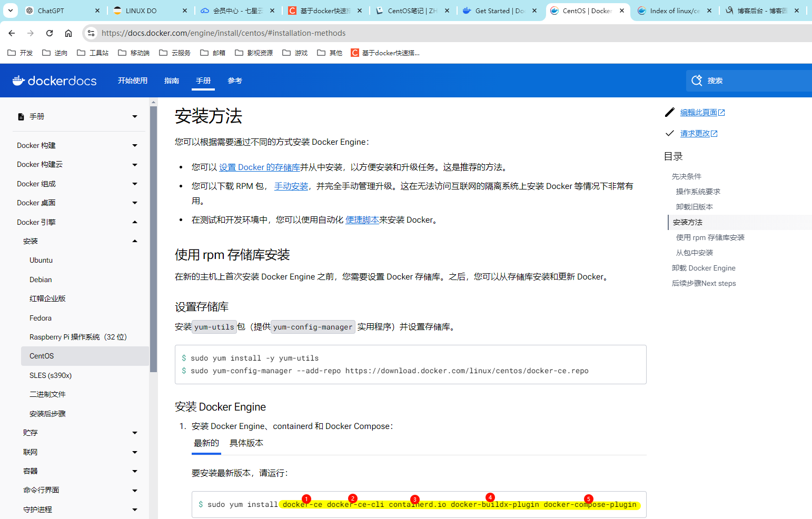The width and height of the screenshot is (812, 519).
Task: Select the 最新的 tab
Action: (206, 443)
